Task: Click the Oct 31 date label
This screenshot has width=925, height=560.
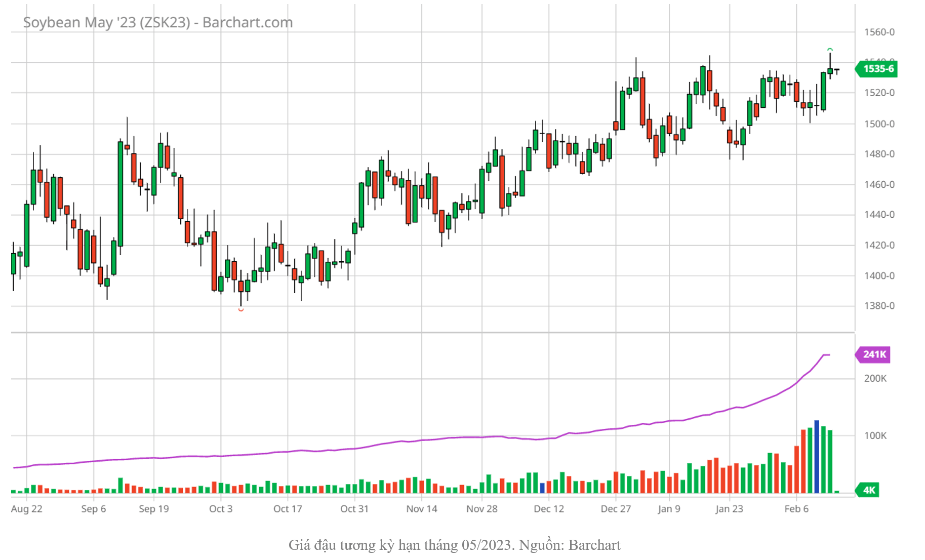Action: point(354,509)
